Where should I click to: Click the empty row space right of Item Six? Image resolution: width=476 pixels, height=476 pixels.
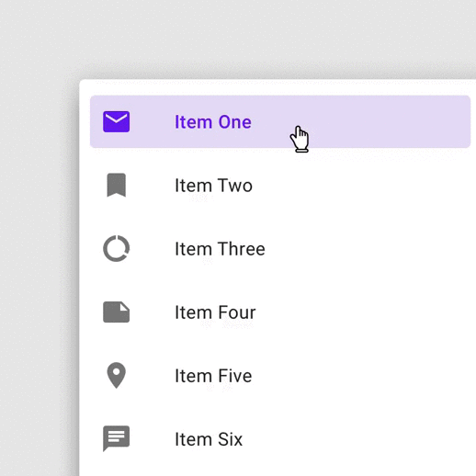tap(357, 439)
